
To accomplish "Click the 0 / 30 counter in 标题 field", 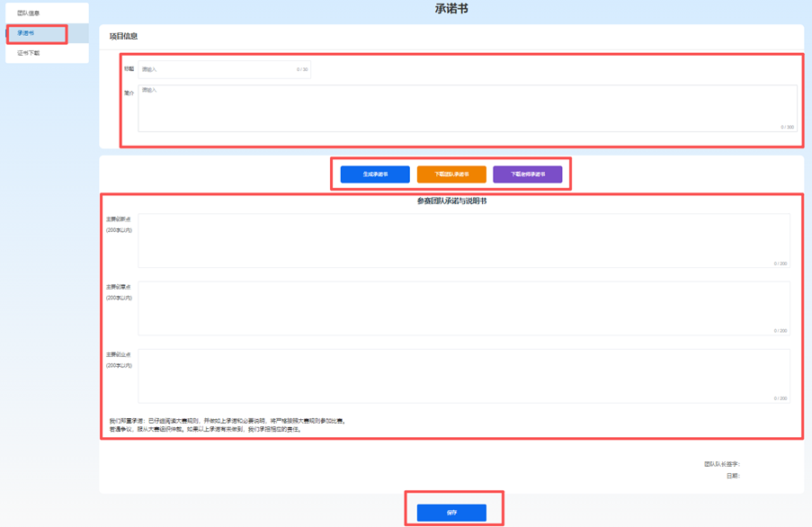I will [x=302, y=69].
